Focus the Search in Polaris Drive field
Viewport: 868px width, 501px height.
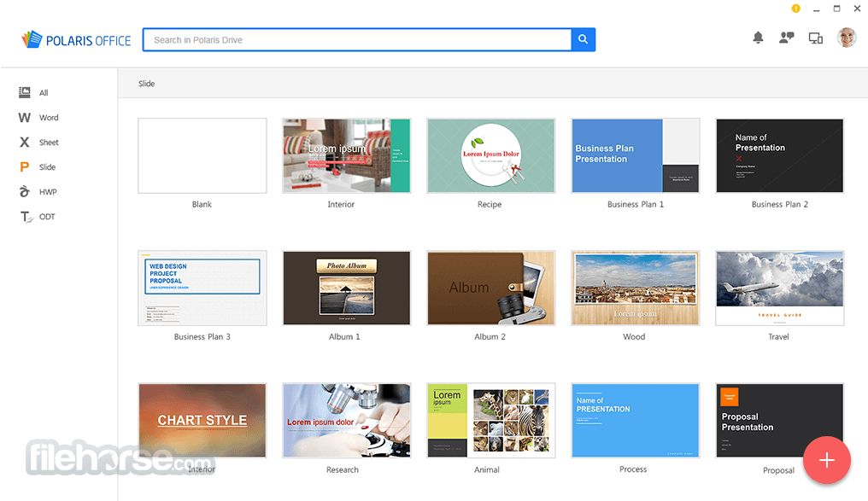point(357,40)
